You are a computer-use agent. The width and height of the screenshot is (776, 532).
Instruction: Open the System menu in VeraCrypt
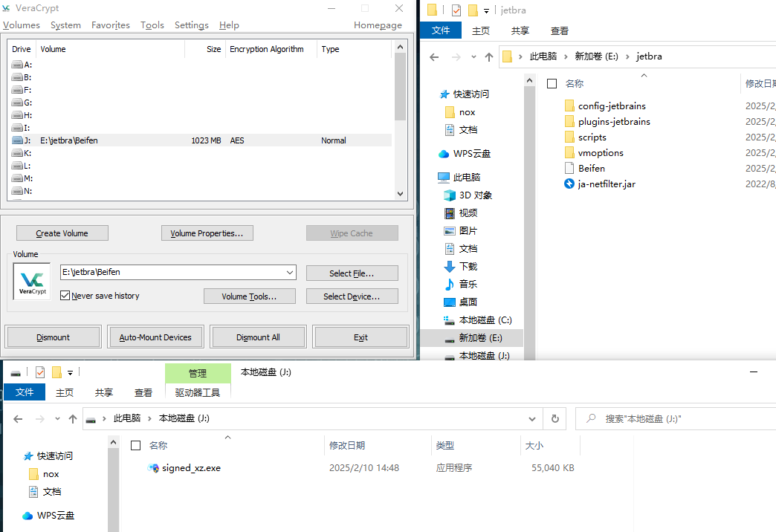[x=65, y=25]
